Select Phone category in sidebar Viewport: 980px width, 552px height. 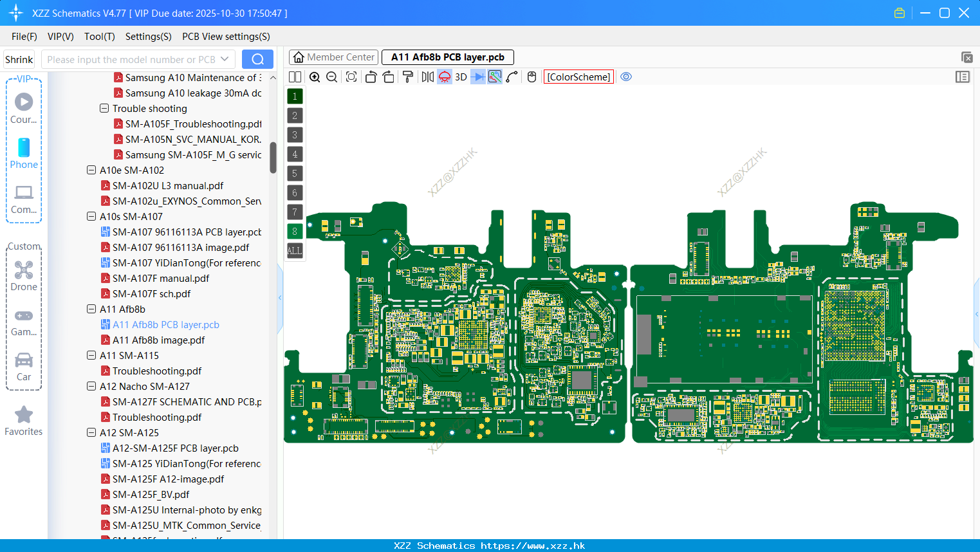(24, 153)
